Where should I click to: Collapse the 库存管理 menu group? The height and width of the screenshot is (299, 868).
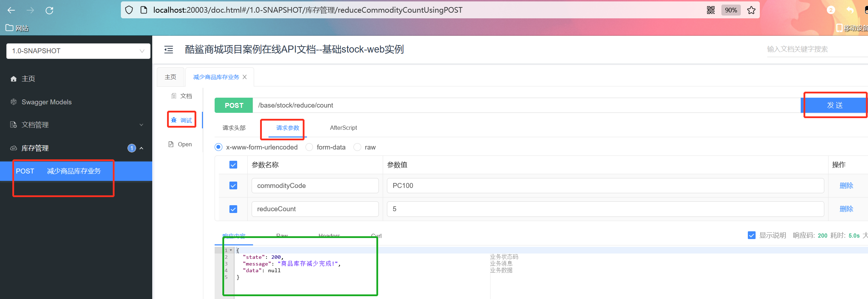[76, 148]
